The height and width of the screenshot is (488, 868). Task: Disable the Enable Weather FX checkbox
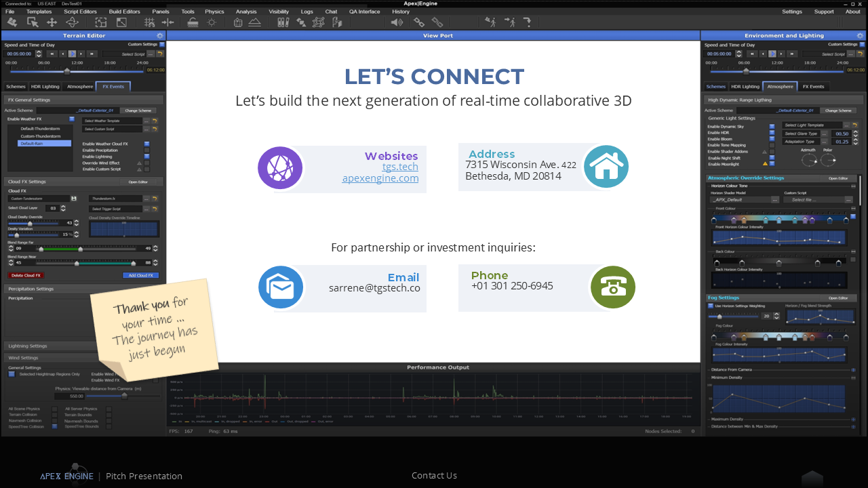[72, 119]
